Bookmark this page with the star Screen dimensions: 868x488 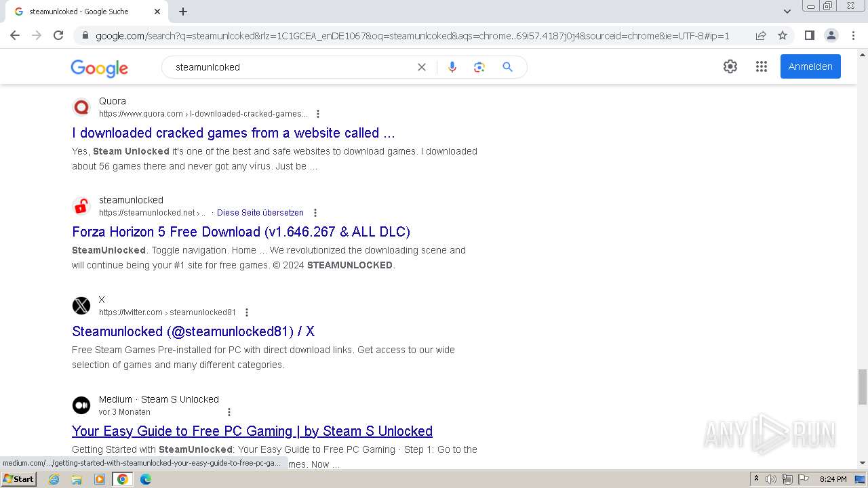(783, 35)
